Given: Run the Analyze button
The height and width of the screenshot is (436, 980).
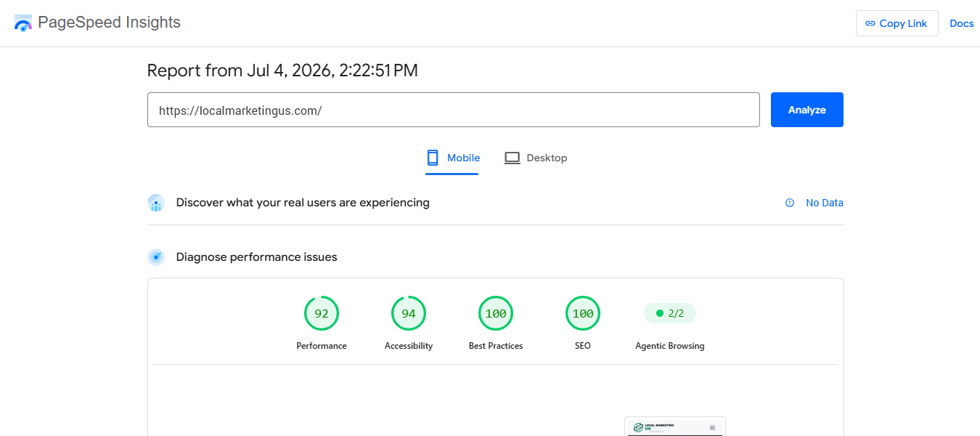Looking at the screenshot, I should (x=807, y=110).
